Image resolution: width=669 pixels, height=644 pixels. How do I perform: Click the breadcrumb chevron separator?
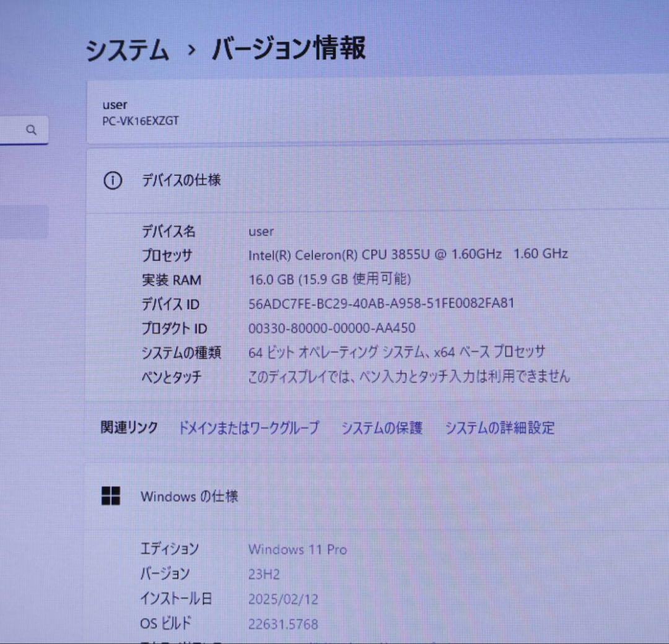coord(191,50)
